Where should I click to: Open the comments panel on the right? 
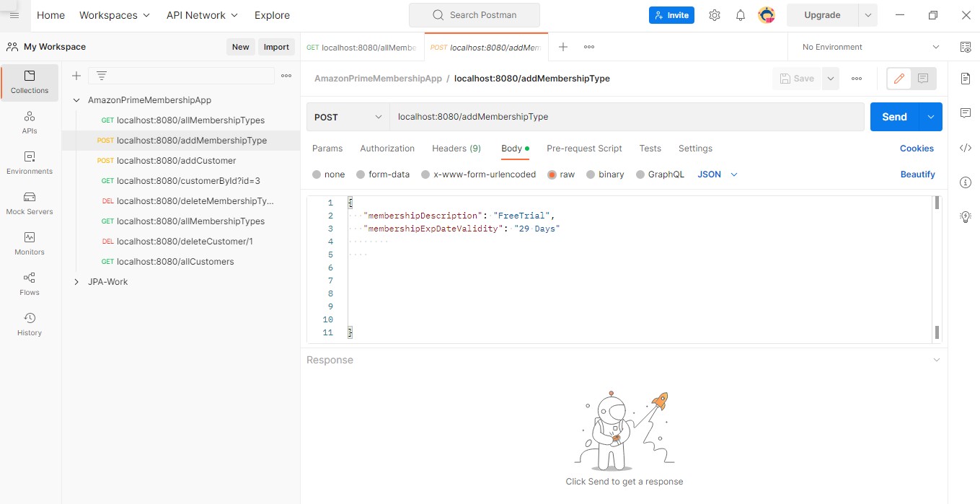(x=965, y=112)
